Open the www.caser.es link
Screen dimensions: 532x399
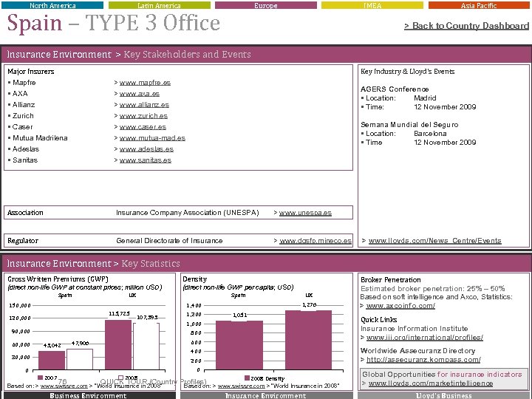[143, 127]
